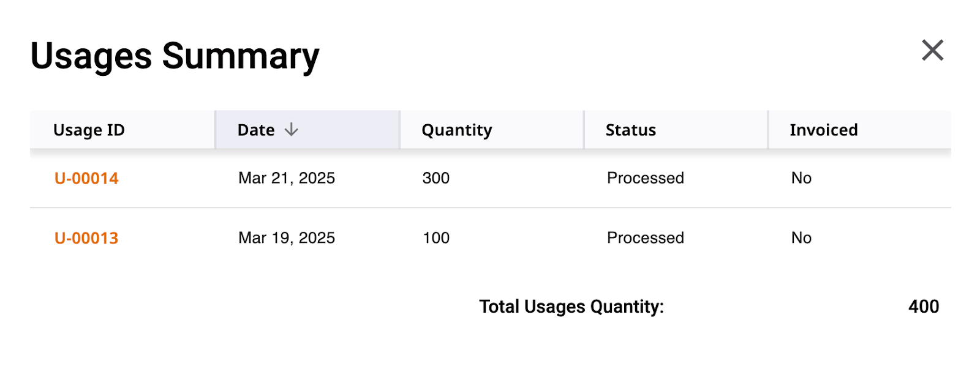
Task: Click the quantity 100 cell
Action: pyautogui.click(x=436, y=238)
